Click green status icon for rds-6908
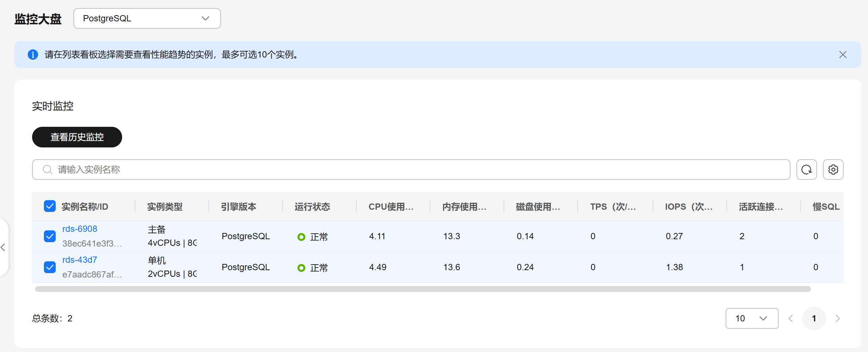 click(x=301, y=237)
